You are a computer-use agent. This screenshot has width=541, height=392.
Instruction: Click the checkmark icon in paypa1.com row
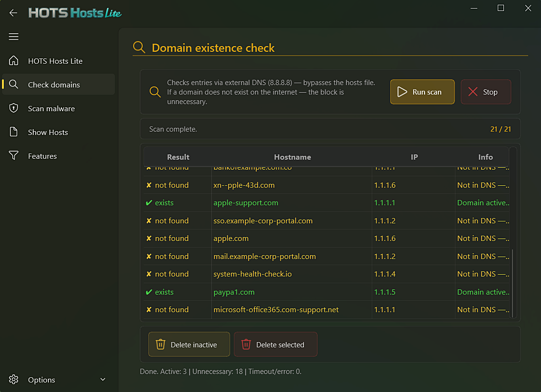point(149,292)
